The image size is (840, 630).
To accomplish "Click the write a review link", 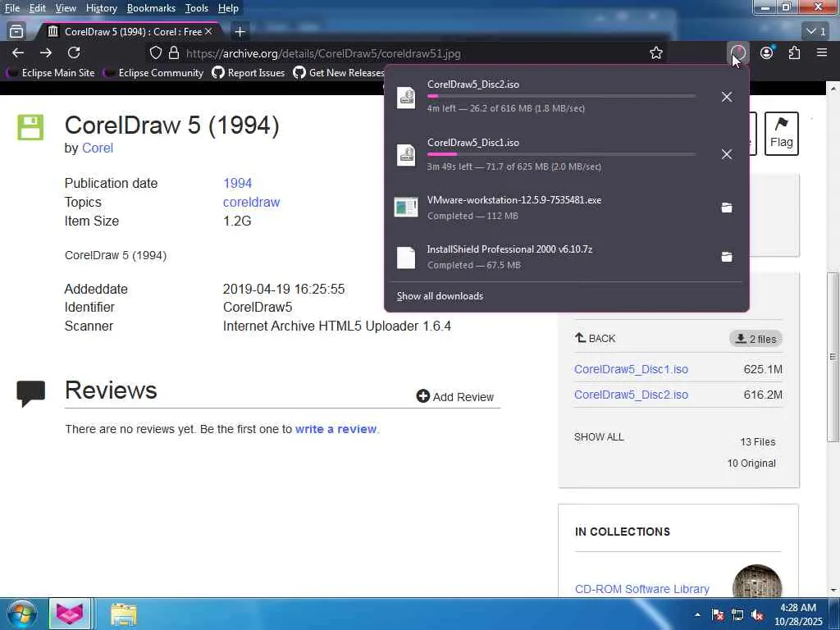I will (x=336, y=429).
